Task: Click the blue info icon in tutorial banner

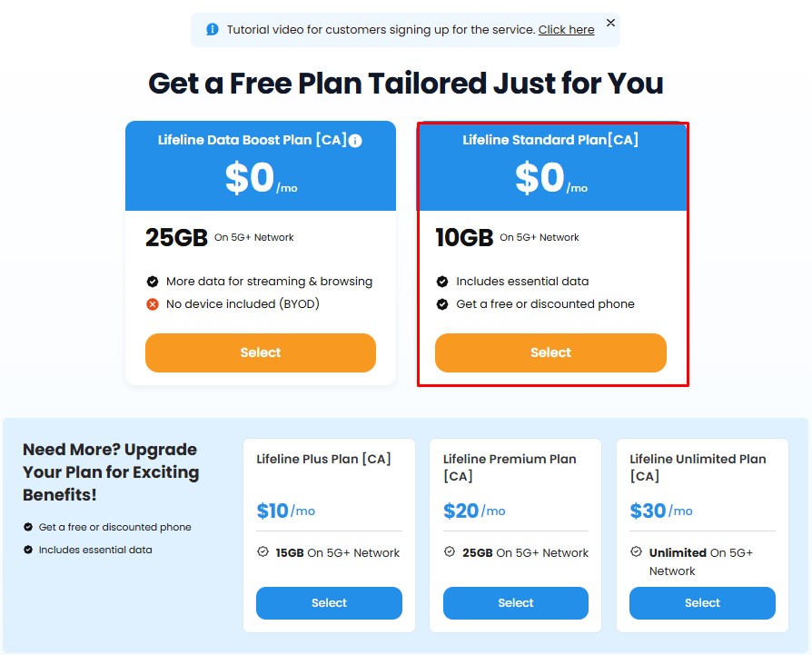Action: (x=212, y=29)
